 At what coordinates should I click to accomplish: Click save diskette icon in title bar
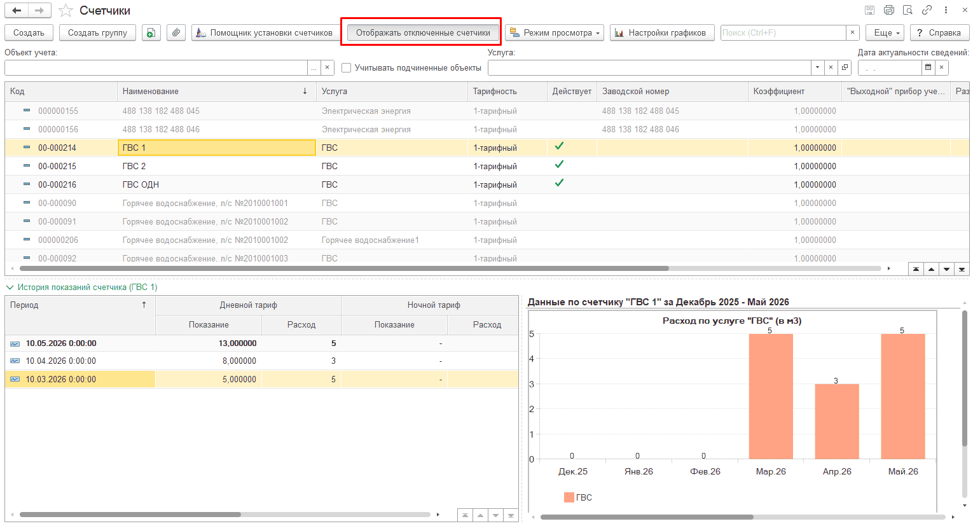coord(870,10)
